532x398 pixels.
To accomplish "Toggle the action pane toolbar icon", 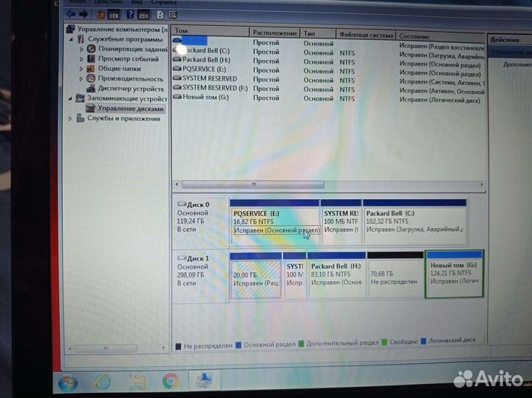I will click(143, 15).
